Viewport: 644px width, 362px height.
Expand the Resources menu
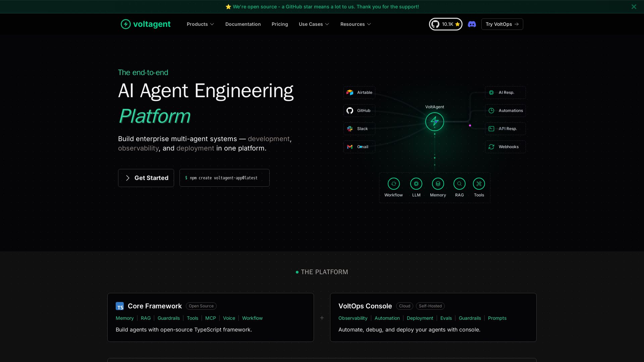tap(356, 24)
